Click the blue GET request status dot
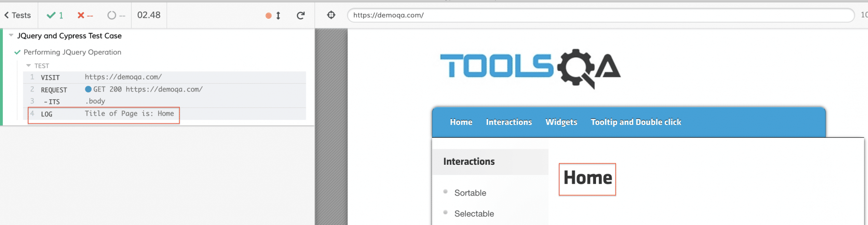868x225 pixels. click(x=88, y=89)
